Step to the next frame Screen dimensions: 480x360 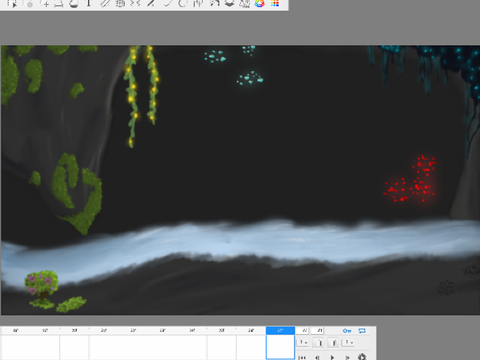pyautogui.click(x=347, y=357)
